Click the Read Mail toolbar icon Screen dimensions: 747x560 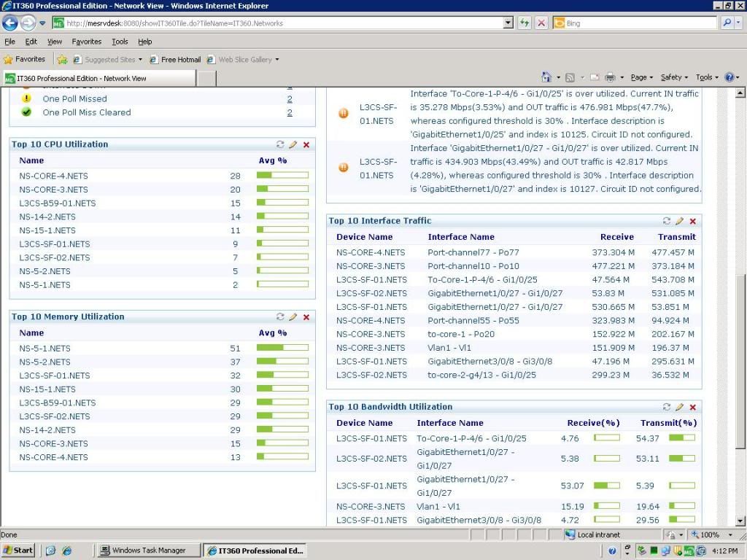595,77
